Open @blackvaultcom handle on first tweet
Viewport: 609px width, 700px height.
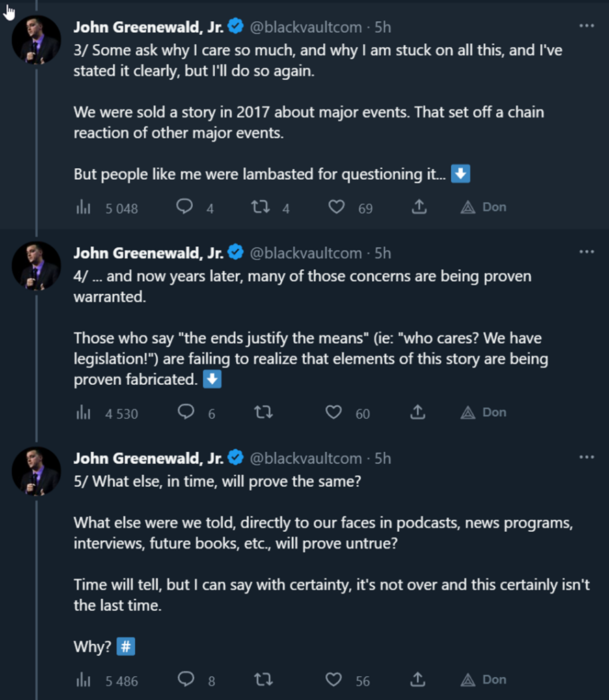click(x=306, y=27)
